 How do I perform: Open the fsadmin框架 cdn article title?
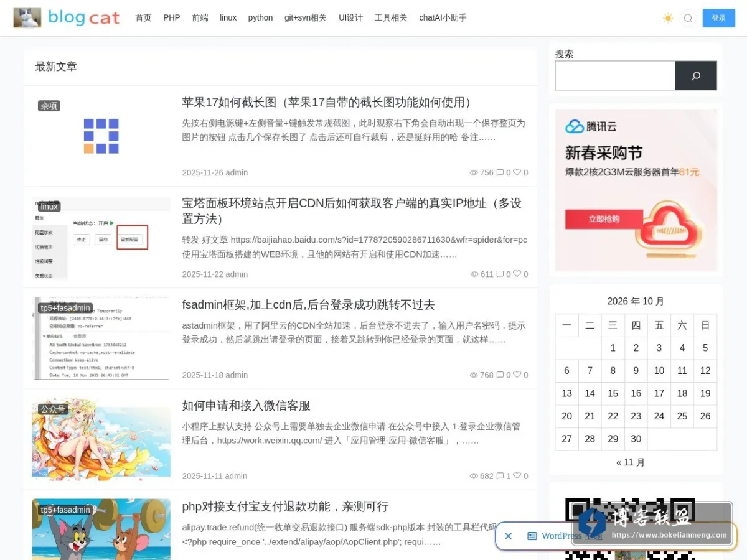[x=308, y=304]
